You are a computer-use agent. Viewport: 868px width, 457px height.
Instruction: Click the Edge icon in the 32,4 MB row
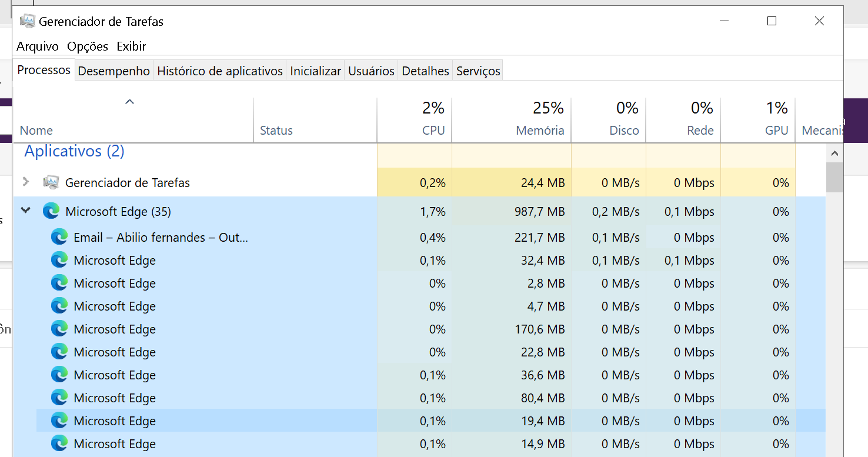[59, 260]
